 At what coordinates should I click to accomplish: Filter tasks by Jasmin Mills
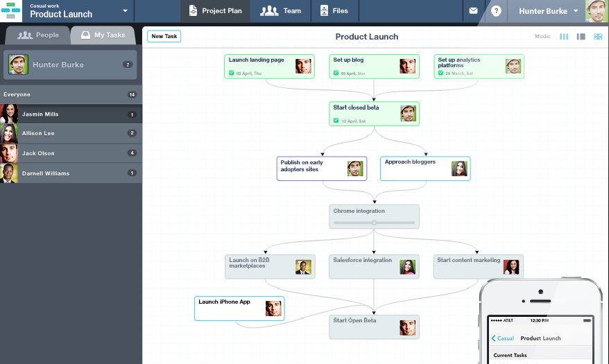click(71, 114)
